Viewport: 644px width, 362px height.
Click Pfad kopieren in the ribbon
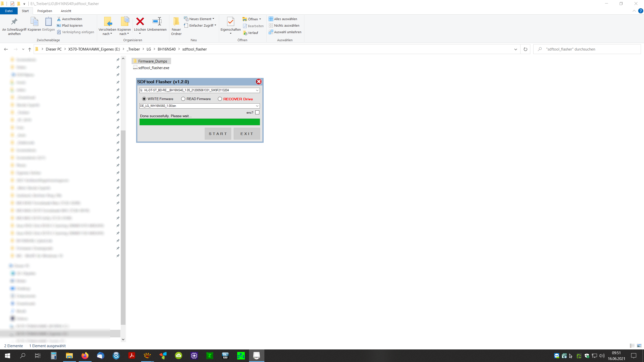pyautogui.click(x=70, y=25)
